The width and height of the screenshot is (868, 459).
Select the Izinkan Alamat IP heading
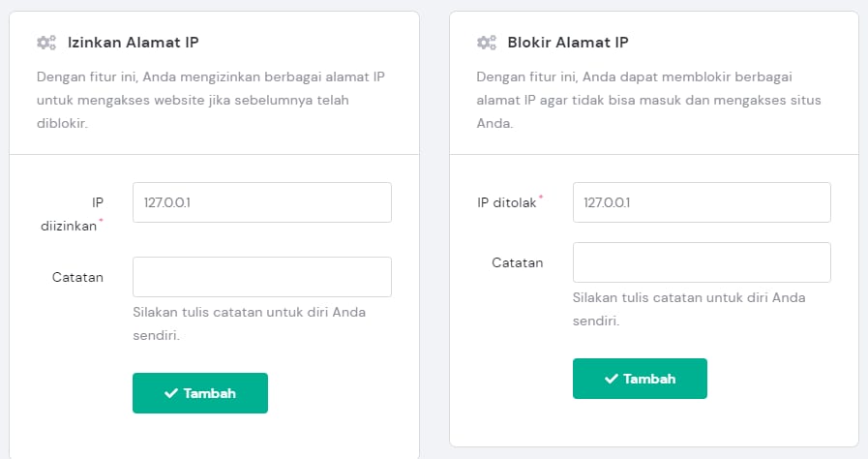tap(134, 43)
